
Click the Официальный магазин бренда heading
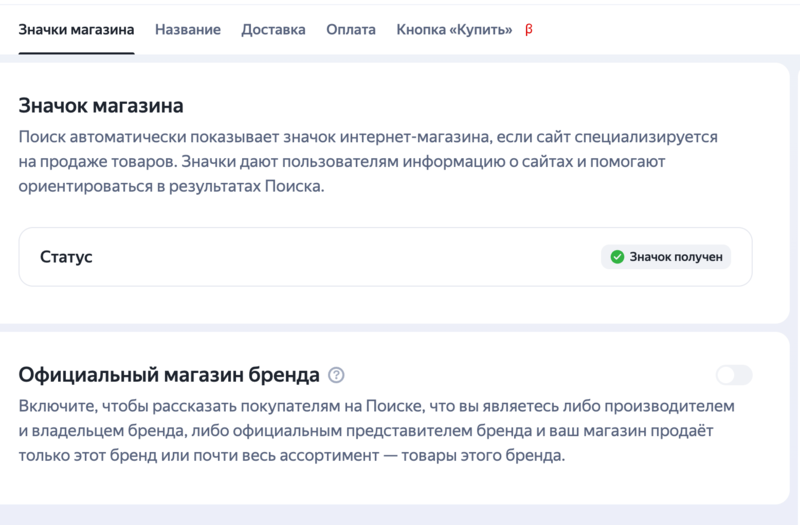pyautogui.click(x=169, y=375)
